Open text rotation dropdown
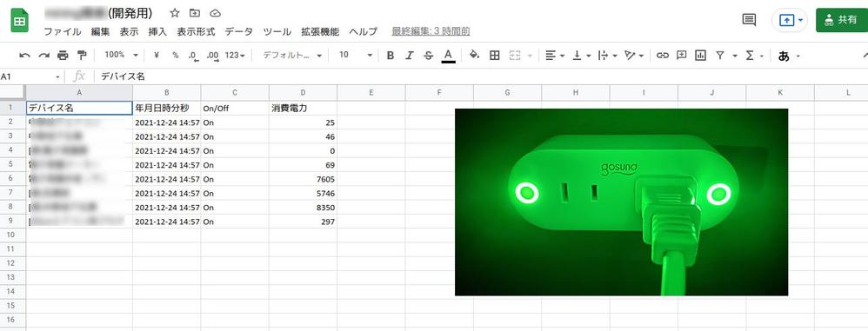Image resolution: width=868 pixels, height=331 pixels. pyautogui.click(x=634, y=56)
